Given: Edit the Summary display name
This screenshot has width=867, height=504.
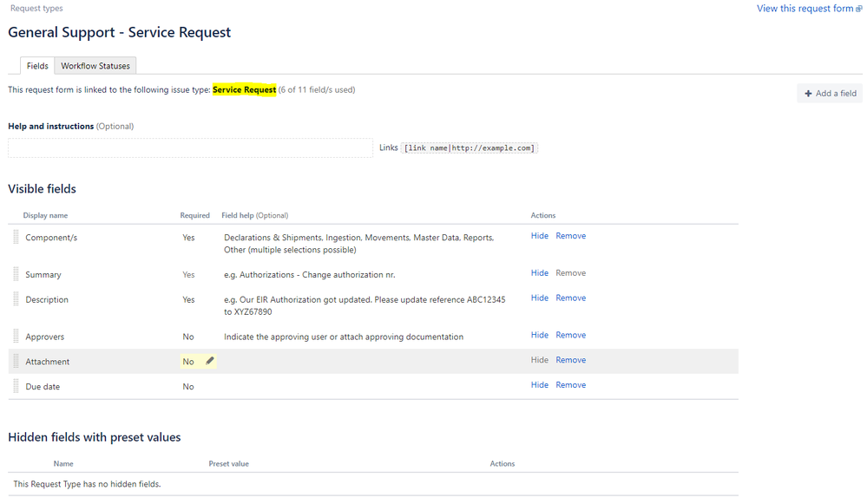Looking at the screenshot, I should [43, 275].
